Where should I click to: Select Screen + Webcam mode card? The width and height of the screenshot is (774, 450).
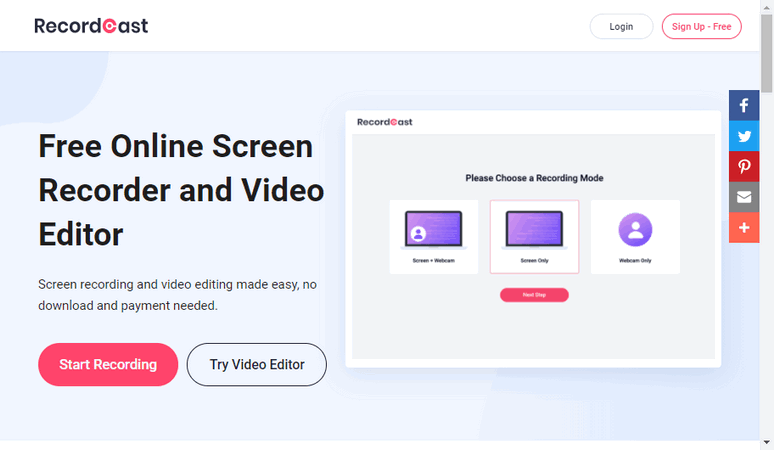pos(434,237)
